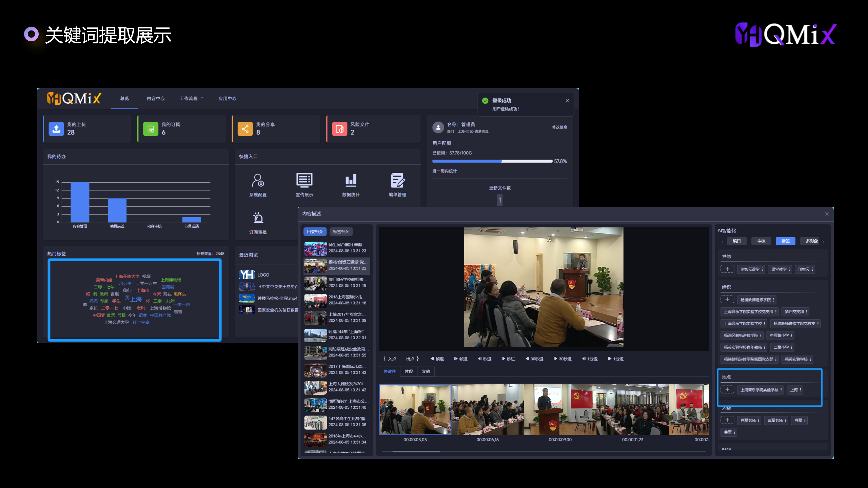
Task: Select the 审核 tab in AI智能化
Action: click(x=761, y=241)
